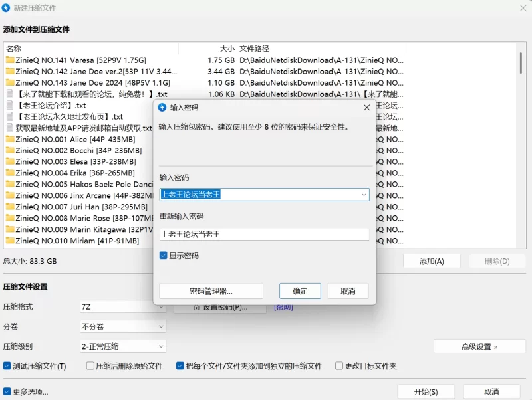Select the 1.75 GB size cell
The height and width of the screenshot is (400, 532).
221,60
